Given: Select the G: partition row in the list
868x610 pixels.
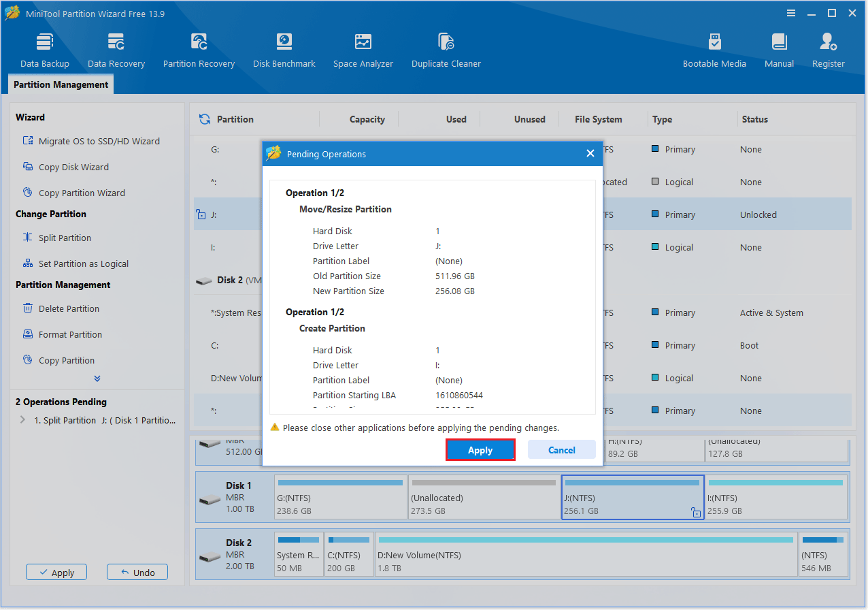Looking at the screenshot, I should click(522, 149).
